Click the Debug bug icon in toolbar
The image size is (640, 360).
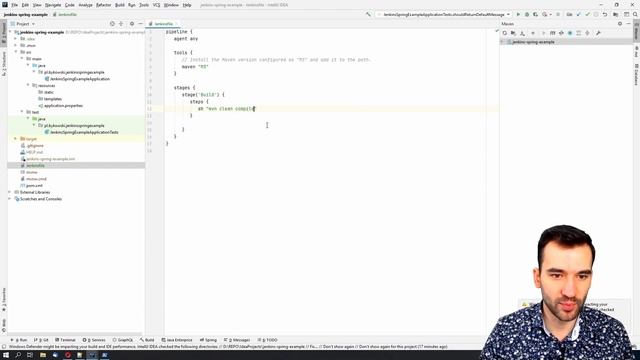[x=527, y=14]
